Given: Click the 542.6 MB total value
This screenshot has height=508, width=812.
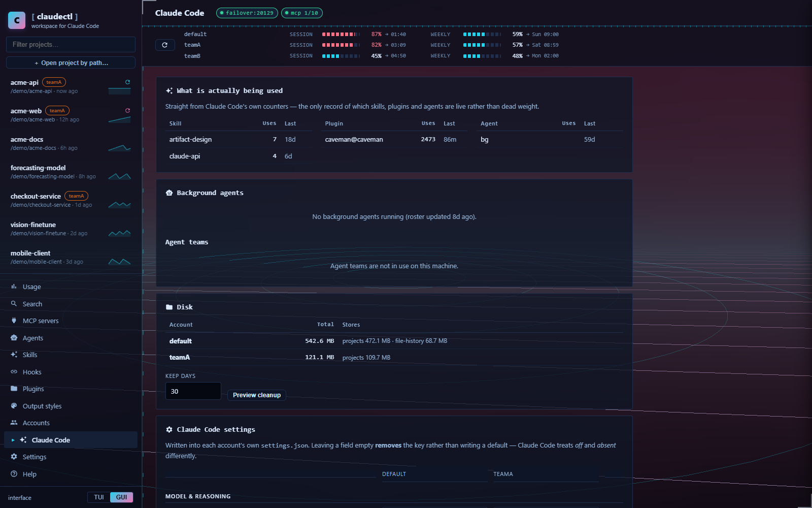Looking at the screenshot, I should (320, 341).
